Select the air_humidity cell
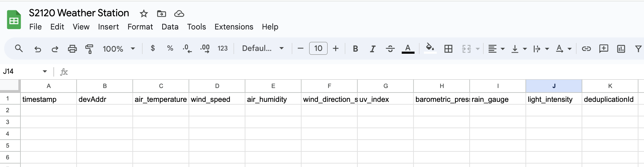 pyautogui.click(x=273, y=99)
